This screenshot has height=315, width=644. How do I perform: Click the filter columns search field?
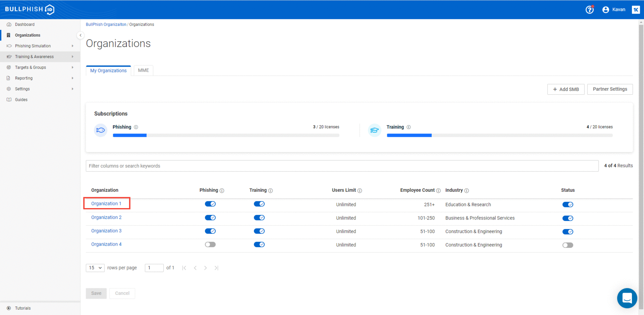click(x=342, y=166)
